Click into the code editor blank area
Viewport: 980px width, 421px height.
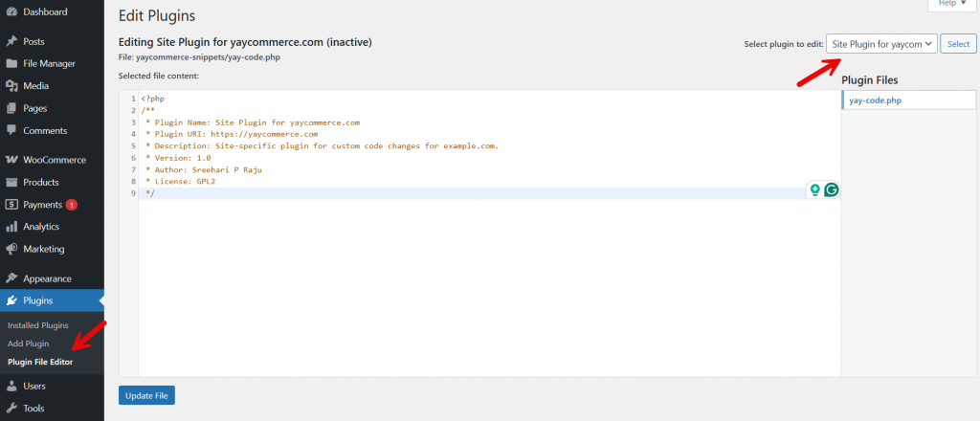489,287
